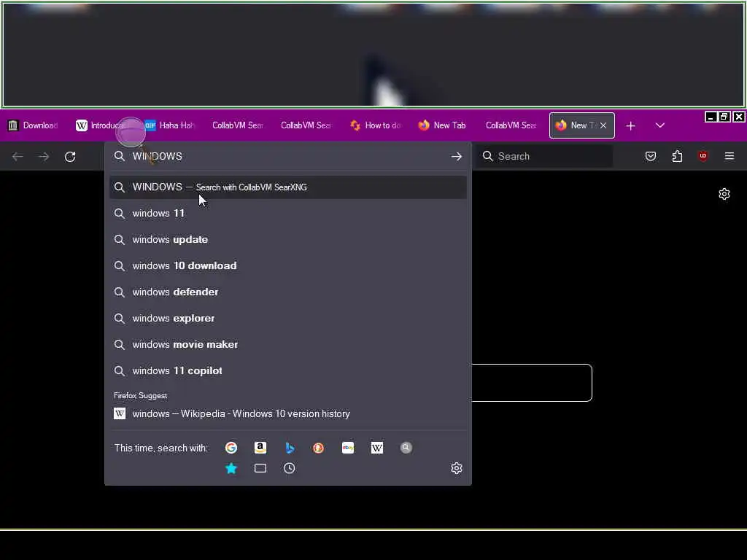Search this time with eBay

click(348, 448)
